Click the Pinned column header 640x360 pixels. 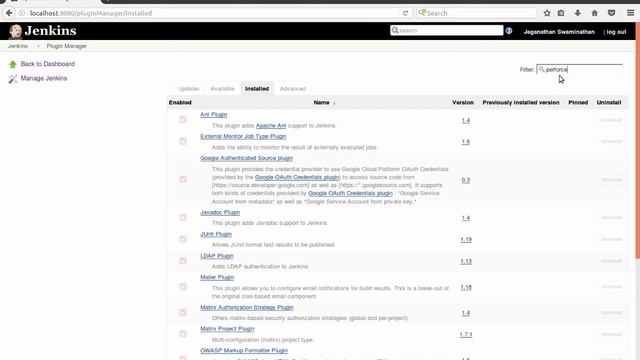(x=578, y=102)
